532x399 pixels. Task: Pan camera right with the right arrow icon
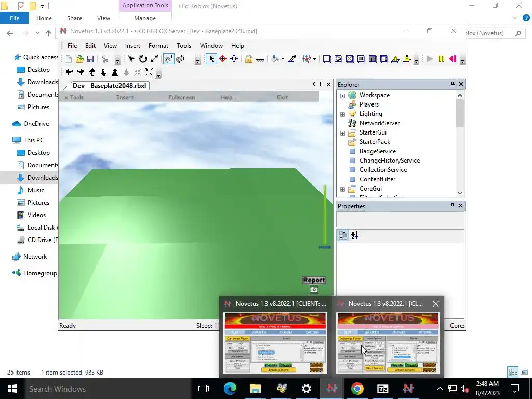81,72
